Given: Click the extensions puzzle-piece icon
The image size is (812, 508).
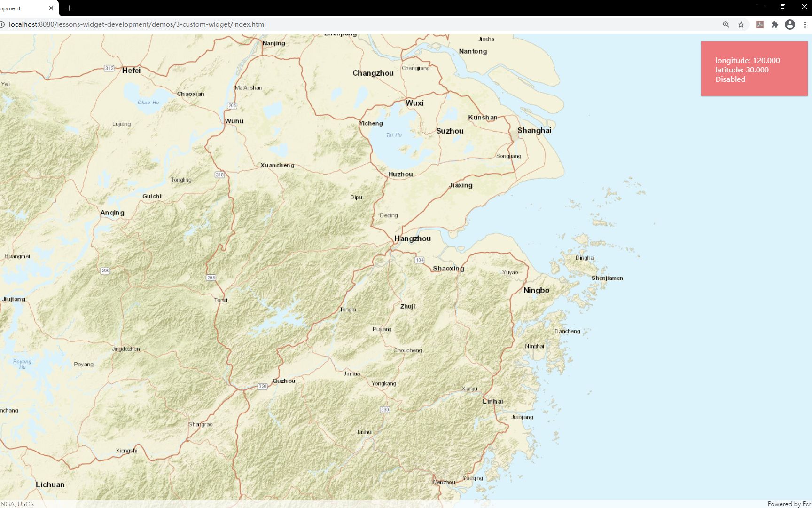Looking at the screenshot, I should (x=775, y=24).
